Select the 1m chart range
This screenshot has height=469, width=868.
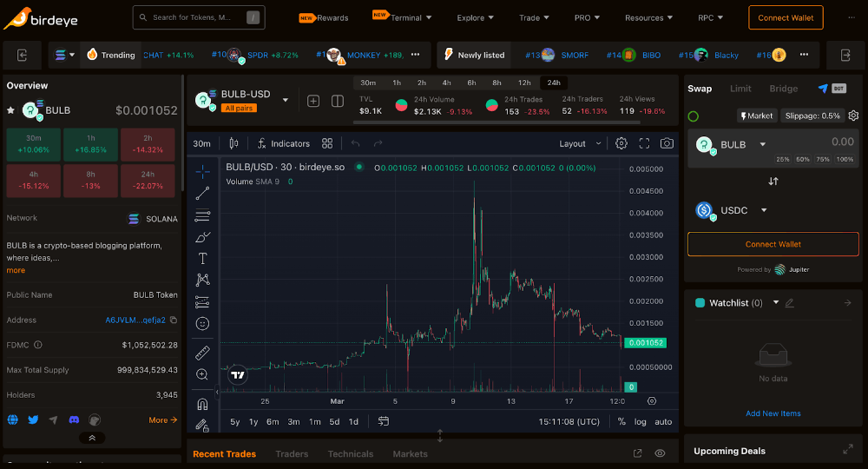(x=314, y=421)
